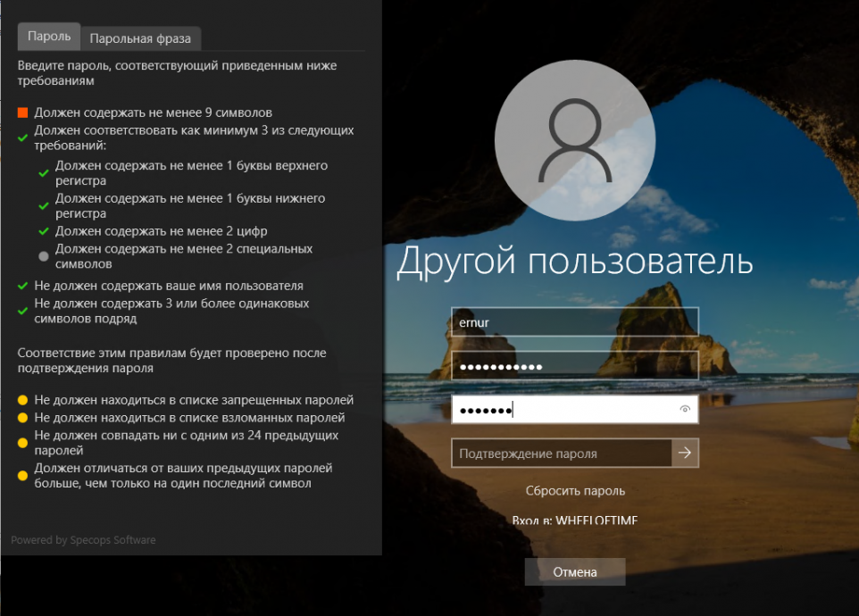Switch to the Пароль tab
The height and width of the screenshot is (616, 859).
[49, 37]
